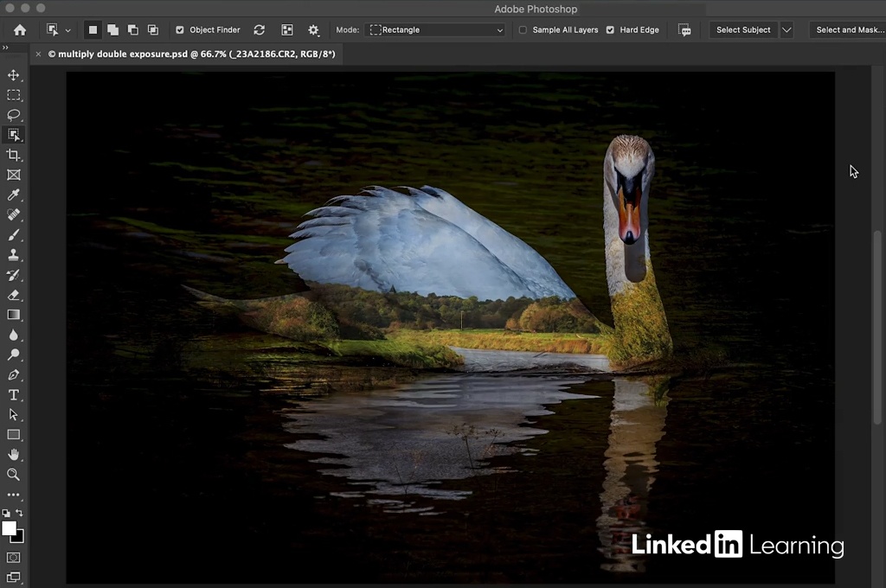Disable the Object Finder checkbox
Viewport: 886px width, 588px height.
point(180,30)
